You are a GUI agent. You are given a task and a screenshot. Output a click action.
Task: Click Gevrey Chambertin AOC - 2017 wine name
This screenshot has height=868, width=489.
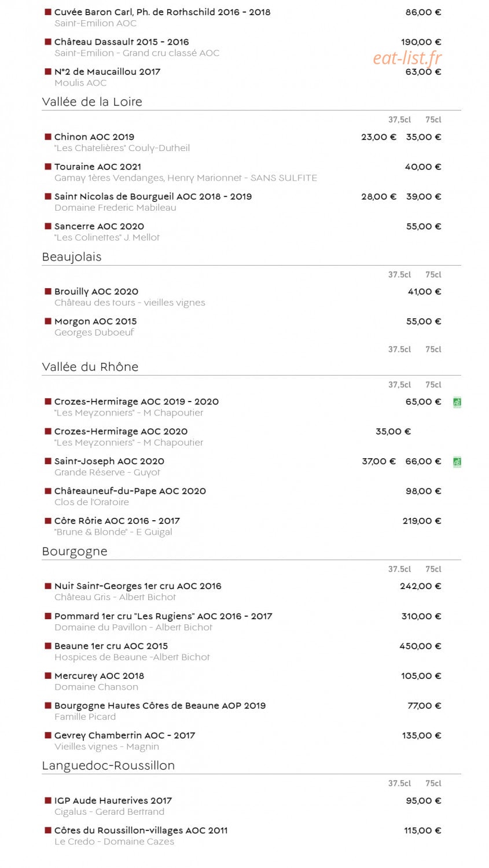click(x=124, y=735)
